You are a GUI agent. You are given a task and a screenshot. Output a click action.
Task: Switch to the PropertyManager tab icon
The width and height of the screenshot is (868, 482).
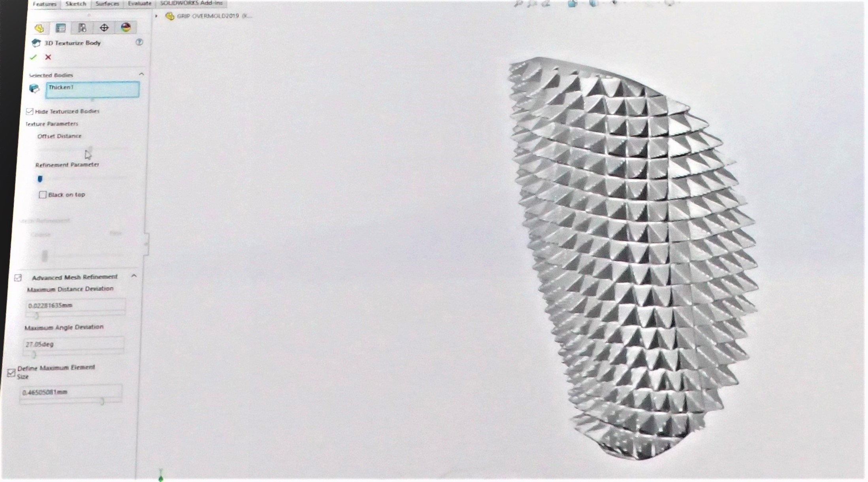60,28
